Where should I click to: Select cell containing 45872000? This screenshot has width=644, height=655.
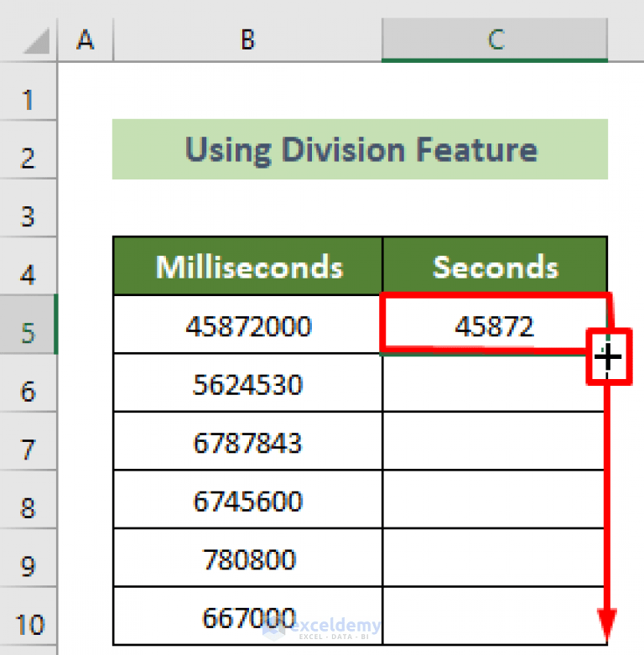248,325
